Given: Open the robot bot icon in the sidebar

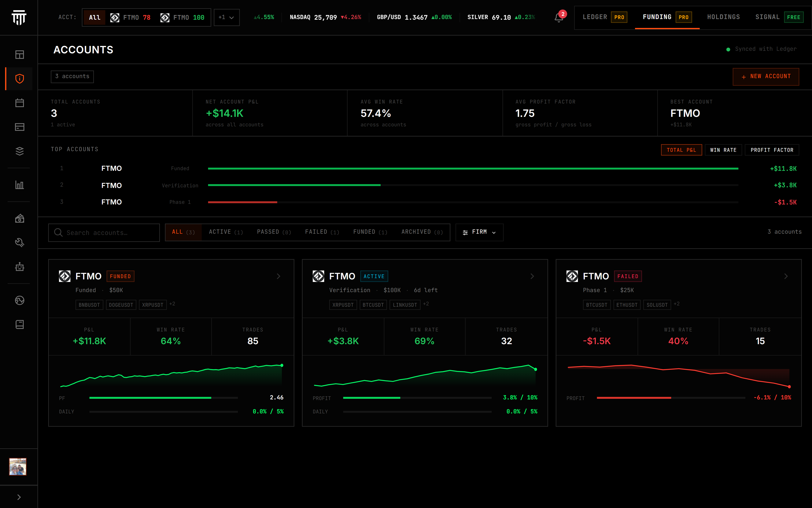Looking at the screenshot, I should tap(20, 267).
